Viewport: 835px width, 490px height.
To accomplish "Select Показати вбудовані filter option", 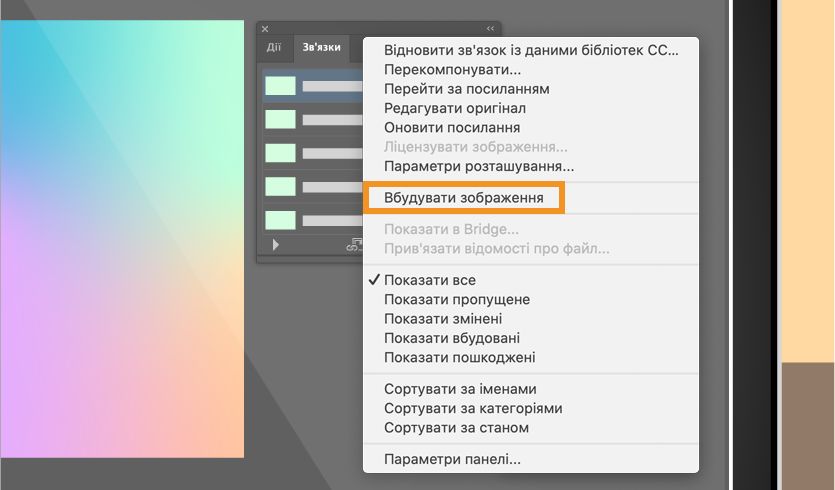I will 452,338.
